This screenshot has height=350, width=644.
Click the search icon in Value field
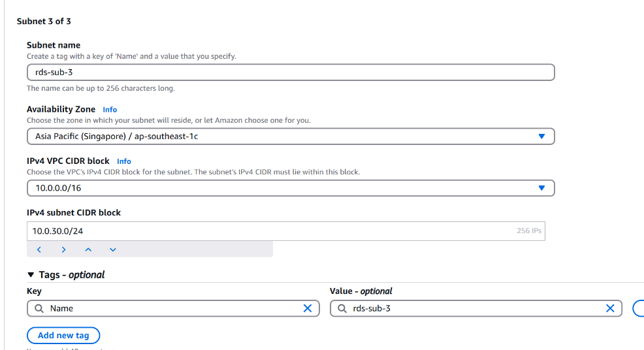pos(342,308)
